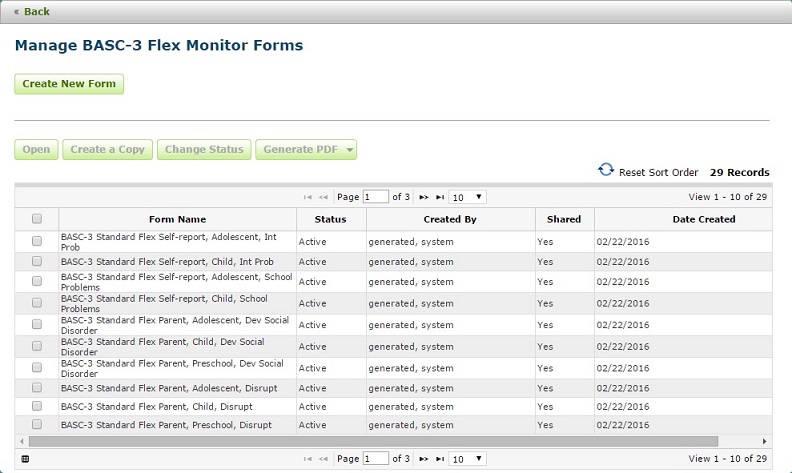Select checkbox for Parent, Child, Disrupt form
This screenshot has width=792, height=473.
coord(37,407)
